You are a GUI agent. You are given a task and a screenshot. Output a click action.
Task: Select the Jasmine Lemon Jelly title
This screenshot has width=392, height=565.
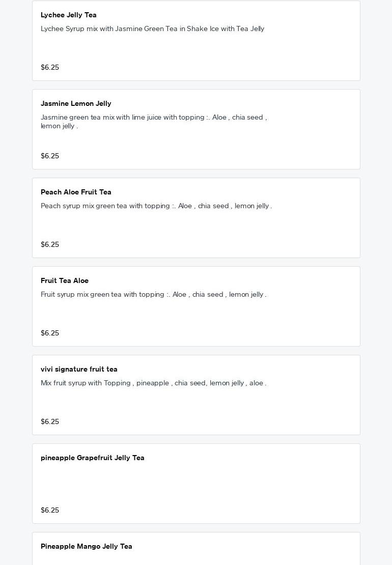pos(76,104)
